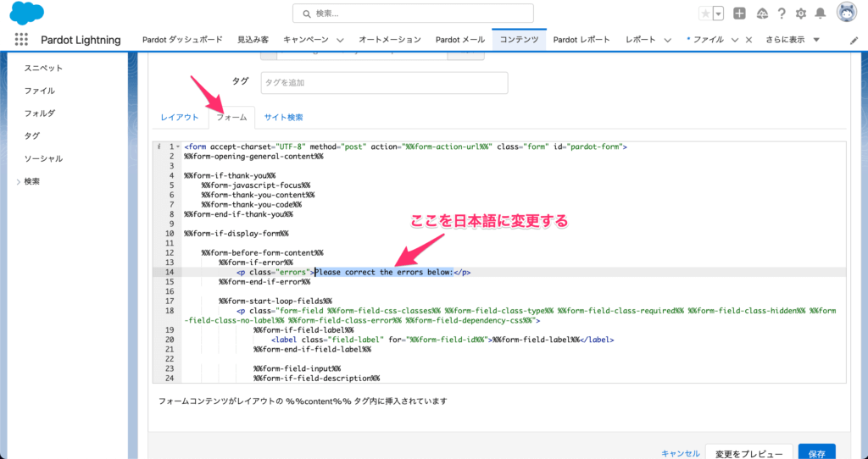Screen dimensions: 868x459
Task: Open the Pardot メール tab
Action: point(460,39)
